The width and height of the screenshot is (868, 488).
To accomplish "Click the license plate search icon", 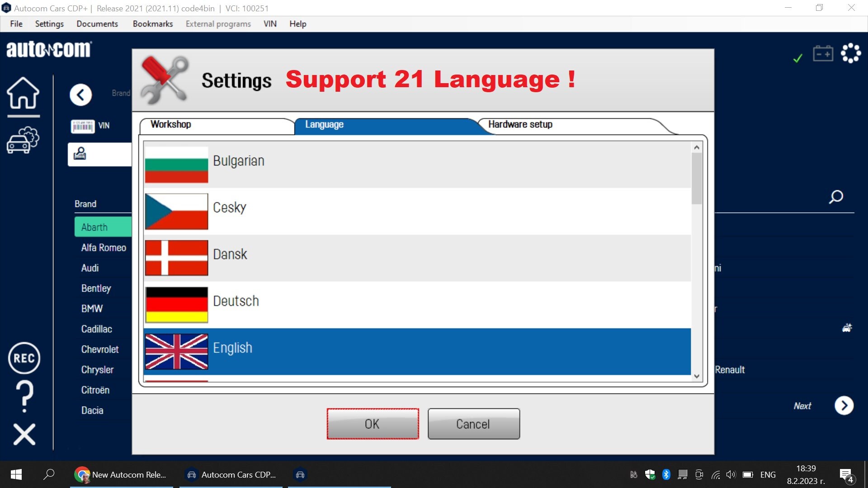I will click(80, 154).
